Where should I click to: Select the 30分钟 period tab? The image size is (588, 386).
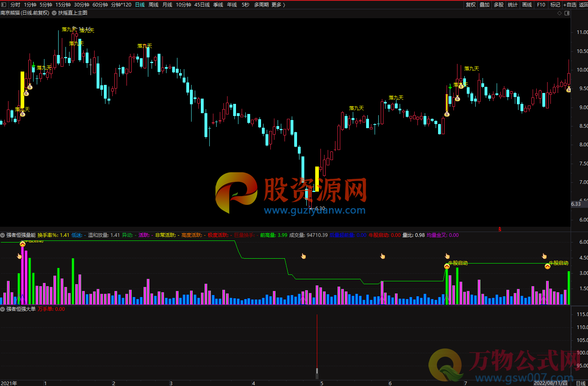click(82, 4)
